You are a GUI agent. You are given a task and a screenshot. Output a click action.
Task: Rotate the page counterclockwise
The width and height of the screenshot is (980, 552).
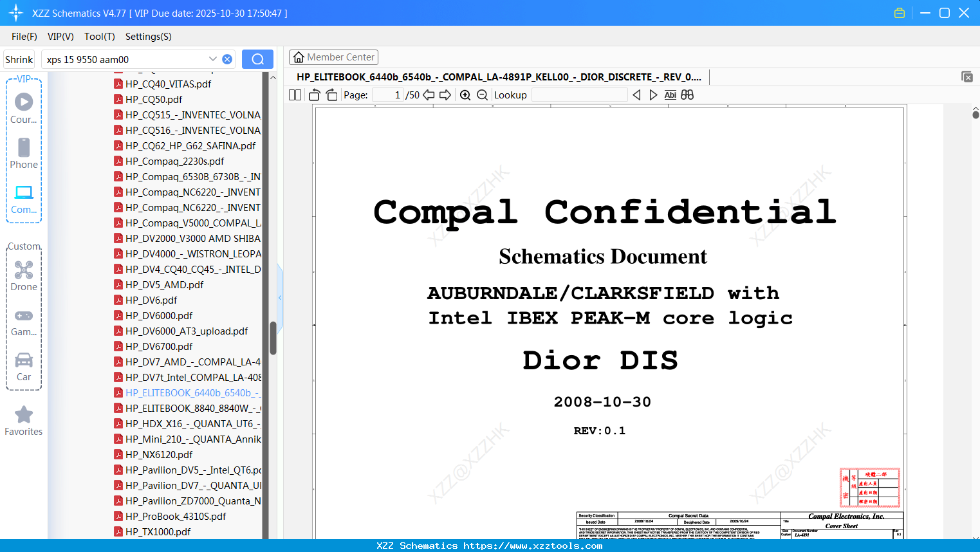click(315, 95)
